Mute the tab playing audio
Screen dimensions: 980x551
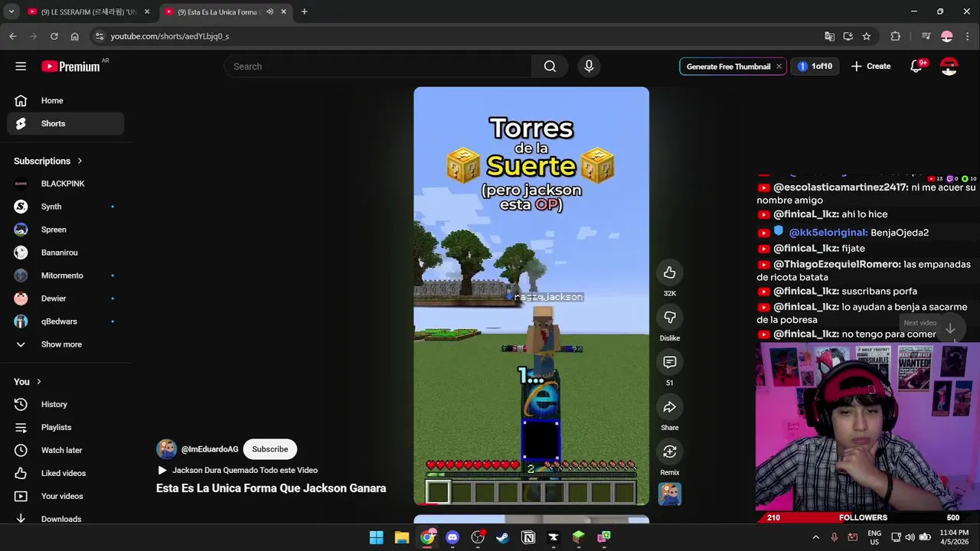[x=269, y=11]
